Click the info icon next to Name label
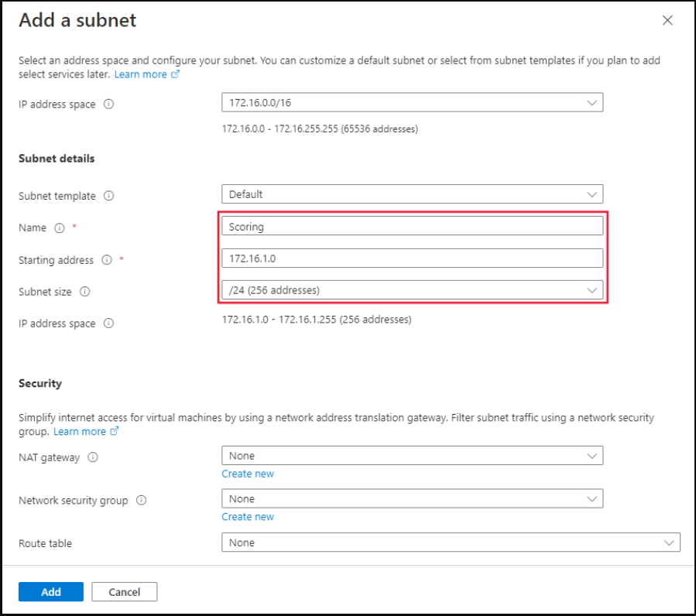 coord(60,228)
